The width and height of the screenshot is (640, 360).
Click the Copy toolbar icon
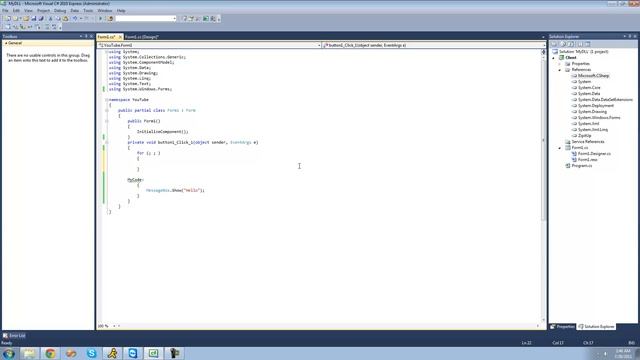click(58, 18)
